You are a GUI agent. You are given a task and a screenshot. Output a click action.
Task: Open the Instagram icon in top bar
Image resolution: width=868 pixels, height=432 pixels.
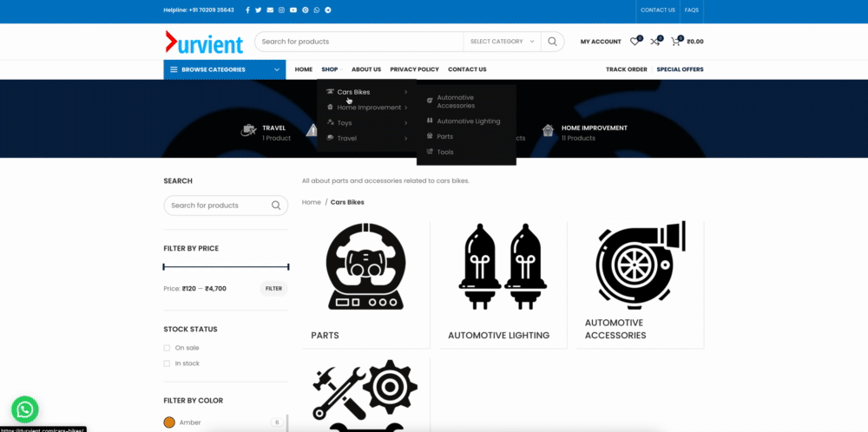pyautogui.click(x=281, y=10)
